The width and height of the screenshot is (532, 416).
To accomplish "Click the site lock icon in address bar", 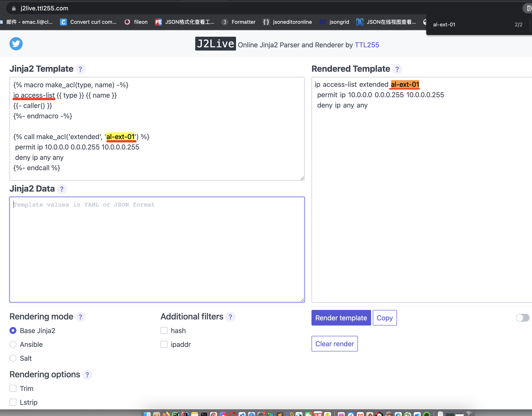I will pos(14,8).
